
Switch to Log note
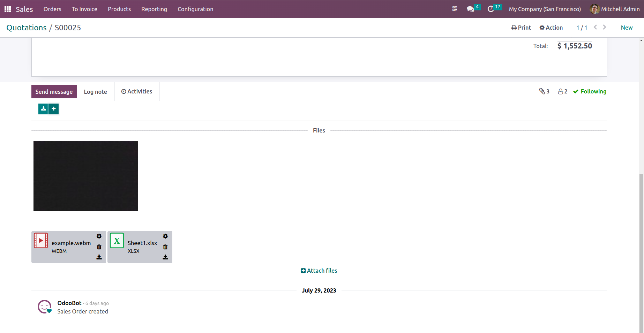[95, 92]
